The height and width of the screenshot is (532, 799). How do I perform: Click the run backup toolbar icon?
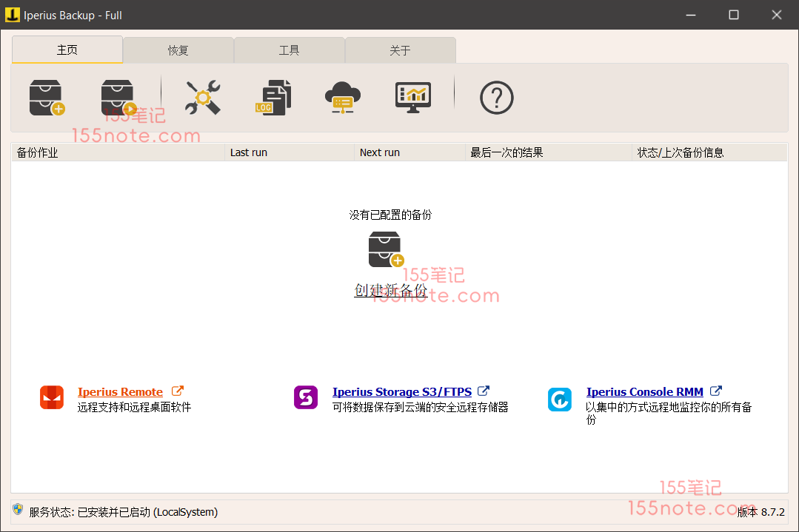click(118, 98)
